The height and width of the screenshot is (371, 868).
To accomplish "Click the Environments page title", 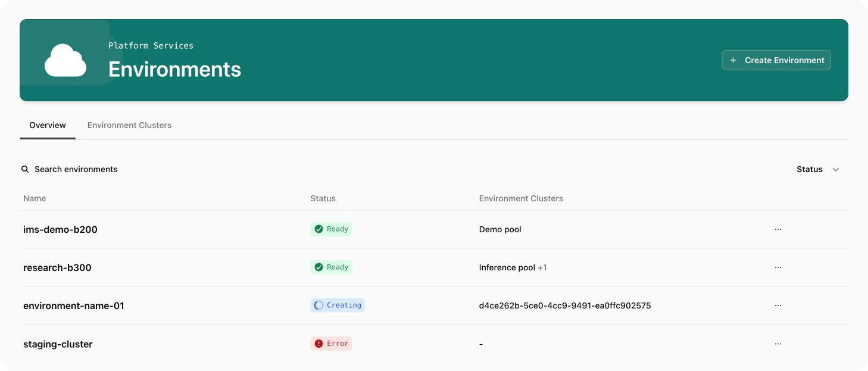I will coord(174,70).
